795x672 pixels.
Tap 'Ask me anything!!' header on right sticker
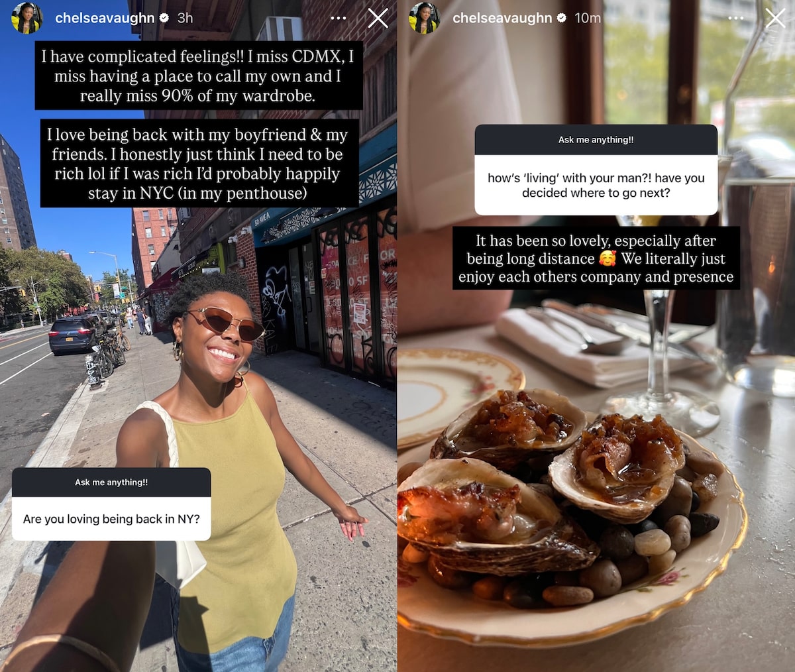[x=596, y=140]
